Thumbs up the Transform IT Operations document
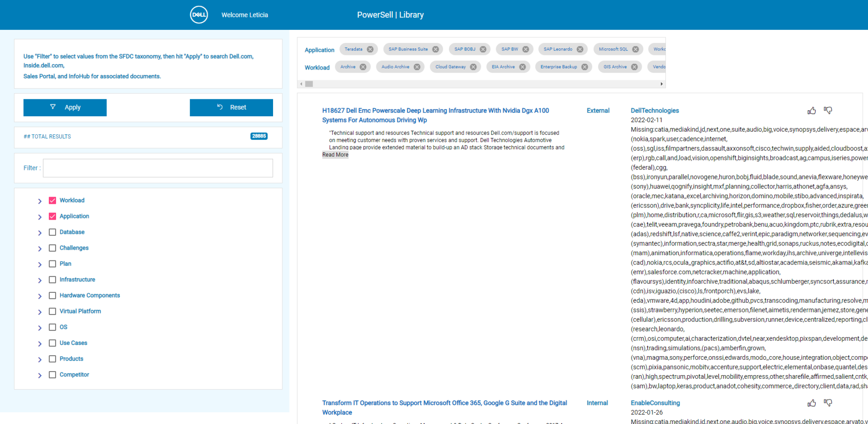This screenshot has height=424, width=868. (812, 403)
